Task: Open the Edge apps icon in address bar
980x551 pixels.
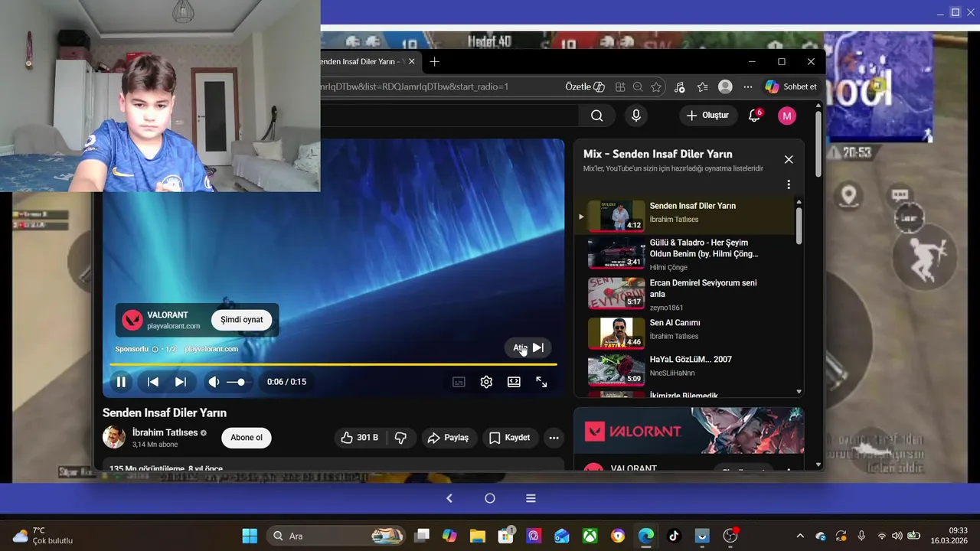Action: 620,86
